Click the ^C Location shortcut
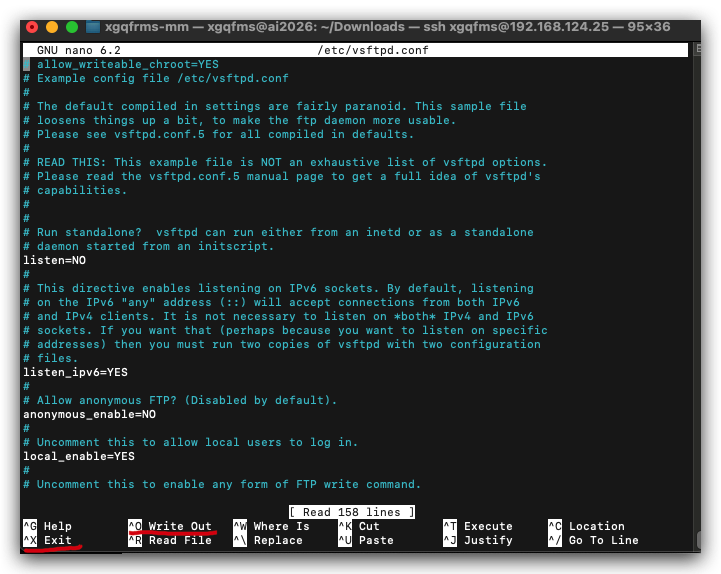Viewport: 721px width, 574px height. 587,526
